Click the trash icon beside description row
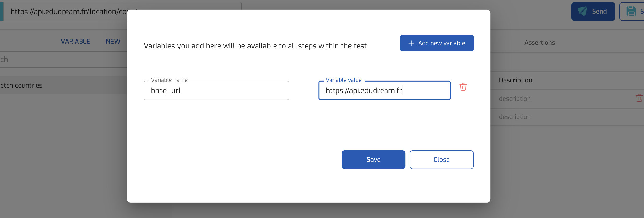Image resolution: width=644 pixels, height=218 pixels. (639, 98)
